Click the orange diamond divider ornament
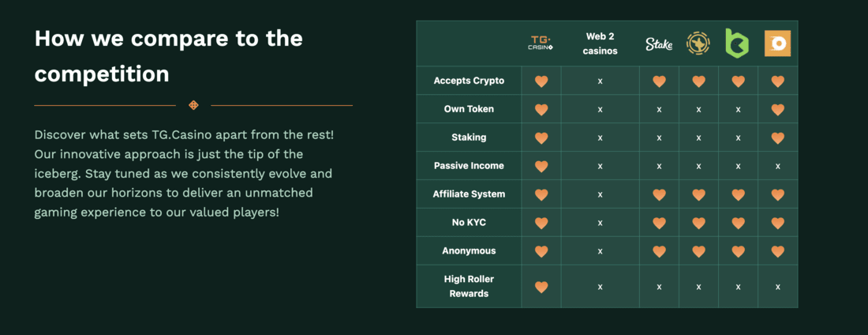The height and width of the screenshot is (335, 868). point(193,105)
